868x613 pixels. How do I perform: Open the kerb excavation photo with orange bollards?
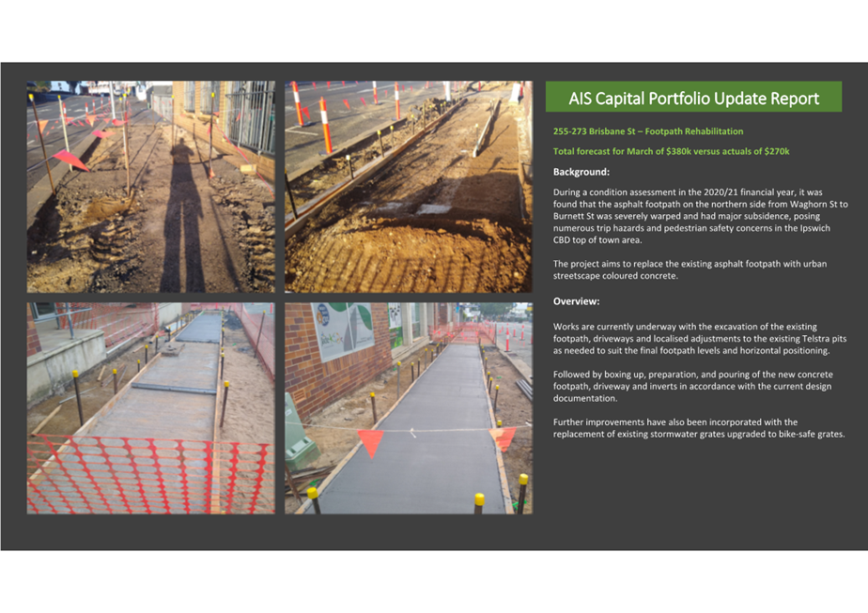[409, 187]
